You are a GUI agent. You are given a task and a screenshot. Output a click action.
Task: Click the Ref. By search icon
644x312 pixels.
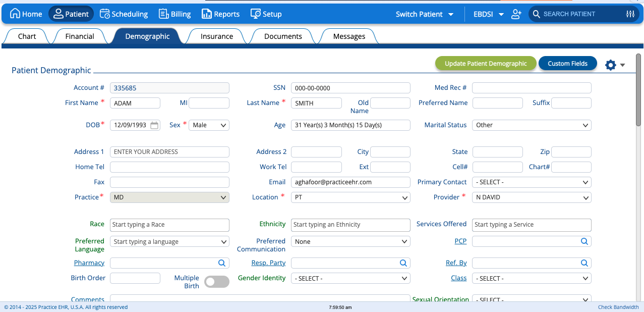pos(584,263)
